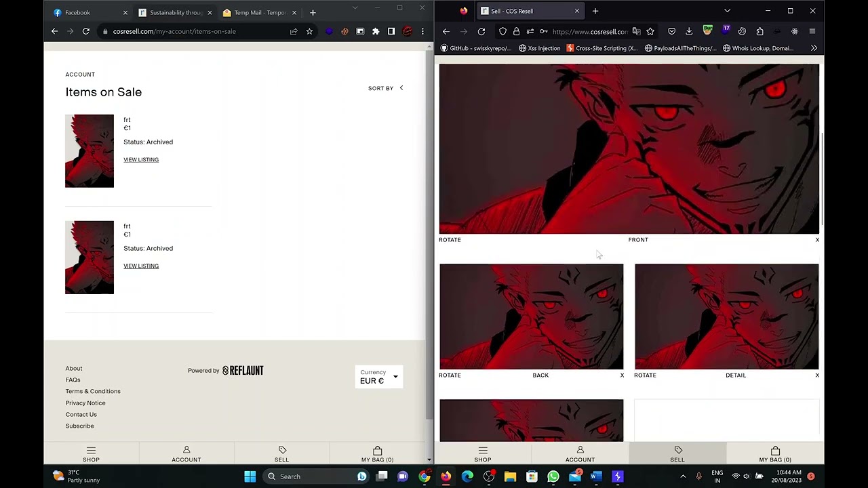Remove the BACK image with its X
The width and height of the screenshot is (868, 488).
point(622,375)
